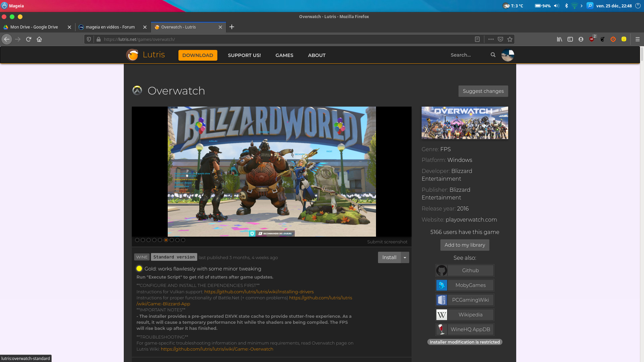This screenshot has width=644, height=362.
Task: Open new tab with plus icon
Action: click(x=232, y=27)
